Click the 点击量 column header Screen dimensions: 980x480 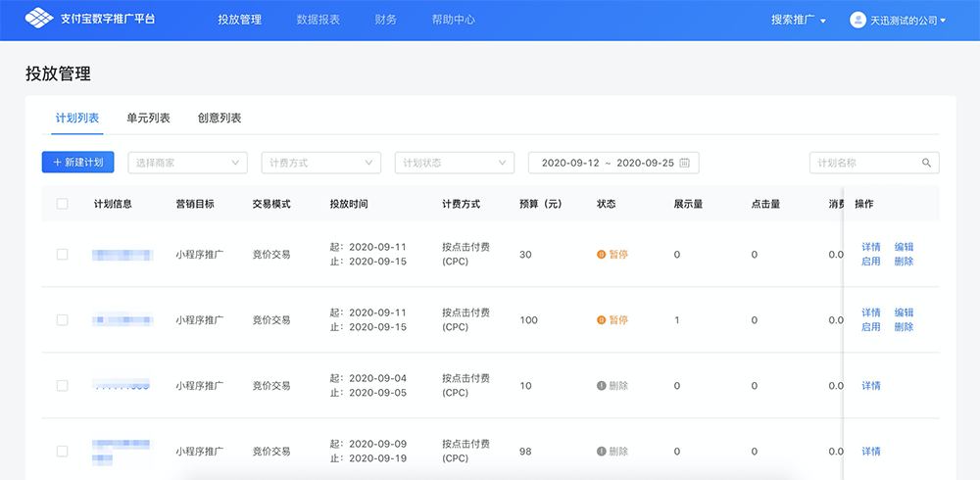point(765,204)
